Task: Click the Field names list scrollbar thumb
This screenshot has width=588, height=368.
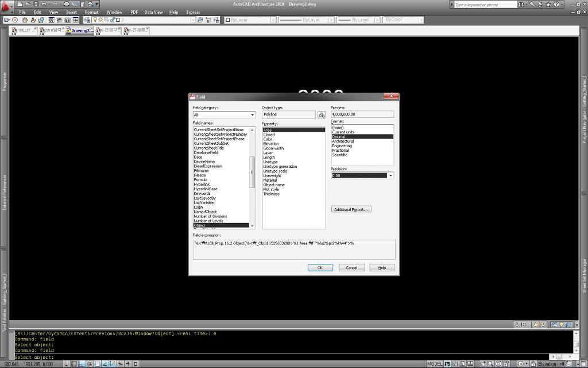Action: [252, 172]
